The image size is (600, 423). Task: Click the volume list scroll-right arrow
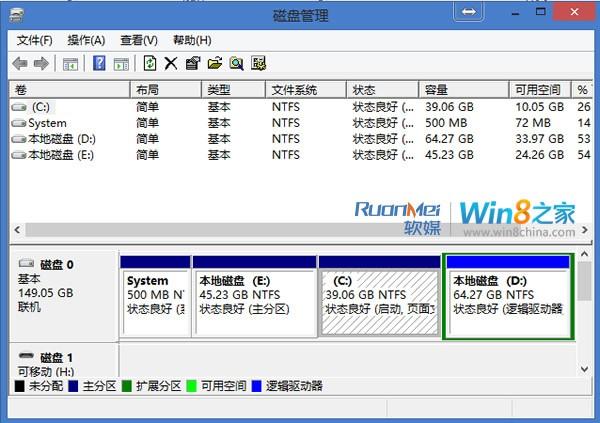tap(585, 230)
